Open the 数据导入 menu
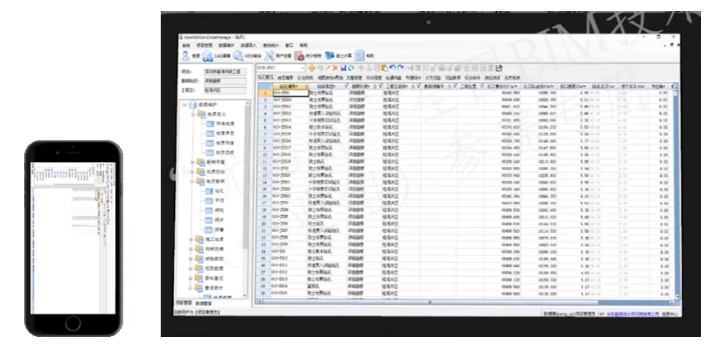Screen dimensions: 724x361 click(x=248, y=45)
